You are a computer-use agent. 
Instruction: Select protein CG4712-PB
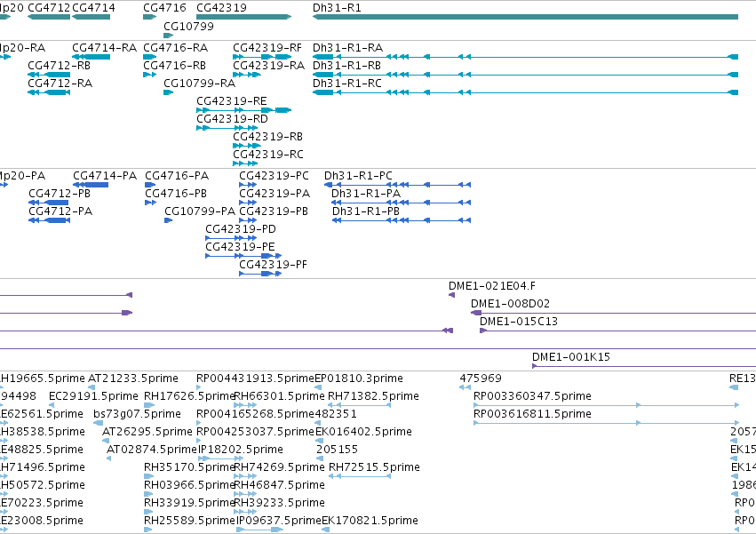click(x=49, y=203)
